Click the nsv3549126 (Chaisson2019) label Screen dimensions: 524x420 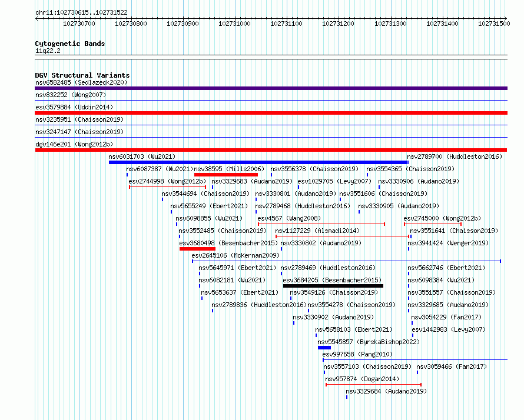(334, 292)
